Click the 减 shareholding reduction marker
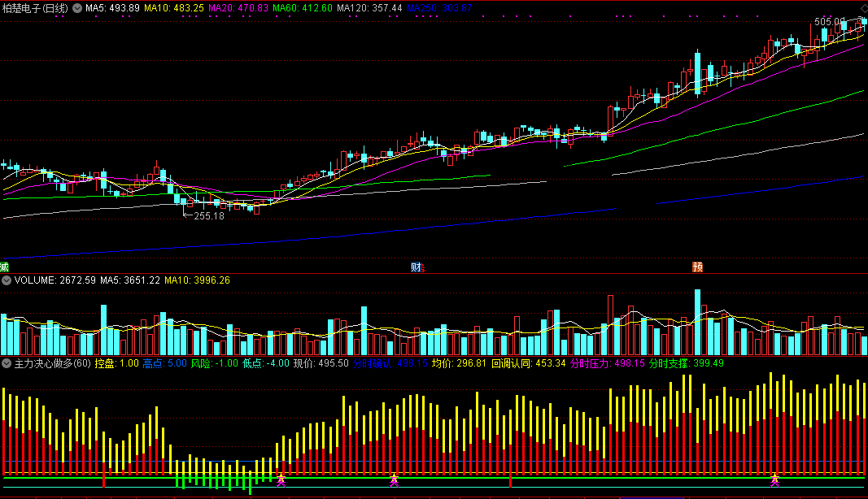Screen dimensions: 868x499 tap(4, 267)
